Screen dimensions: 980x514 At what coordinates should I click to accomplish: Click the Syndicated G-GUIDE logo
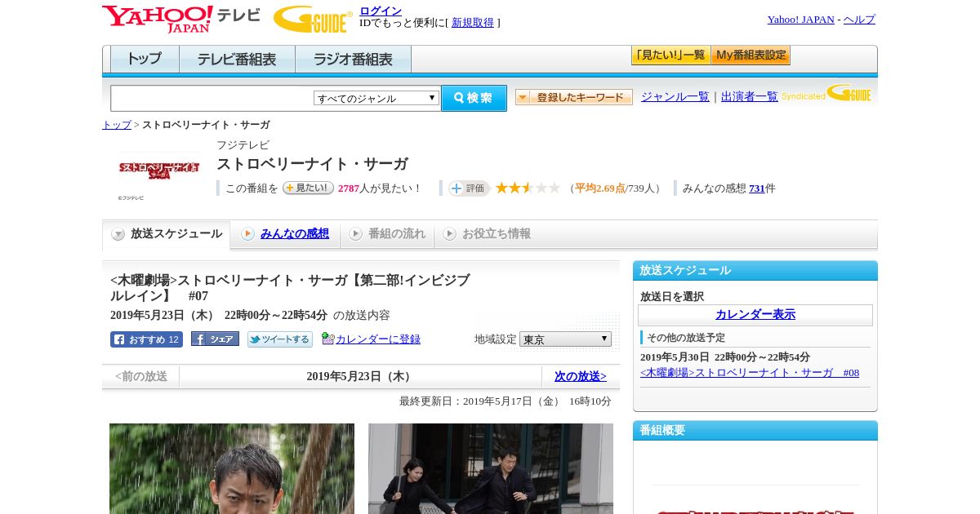coord(826,93)
